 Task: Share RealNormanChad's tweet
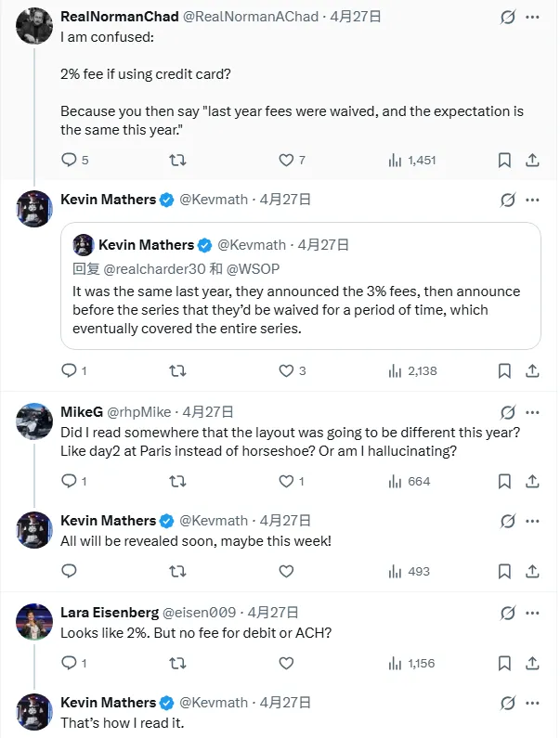click(532, 160)
